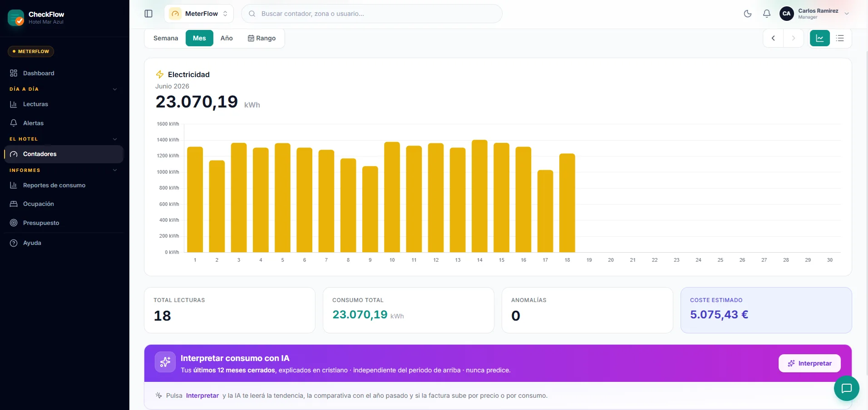Click the 23.070,19 kWh total heading
868x410 pixels.
[208, 102]
